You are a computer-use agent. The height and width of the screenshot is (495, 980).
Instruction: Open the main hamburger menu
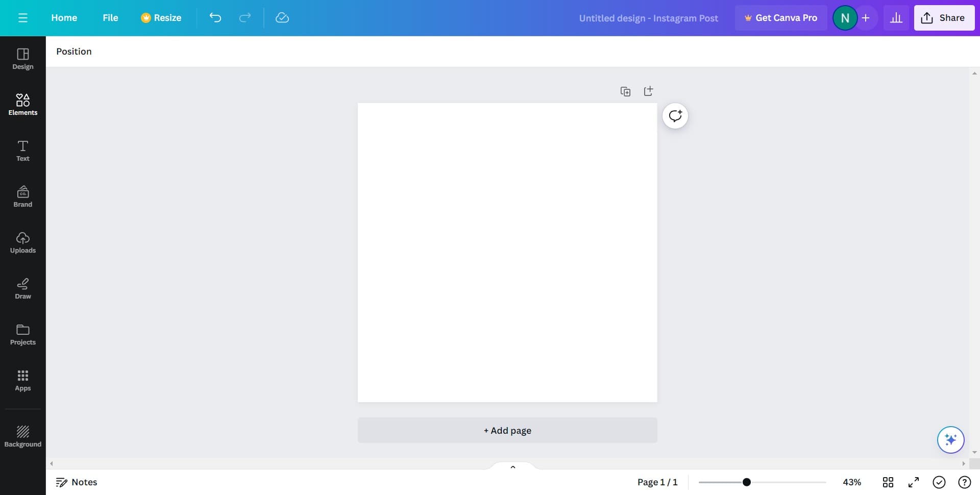pos(22,17)
